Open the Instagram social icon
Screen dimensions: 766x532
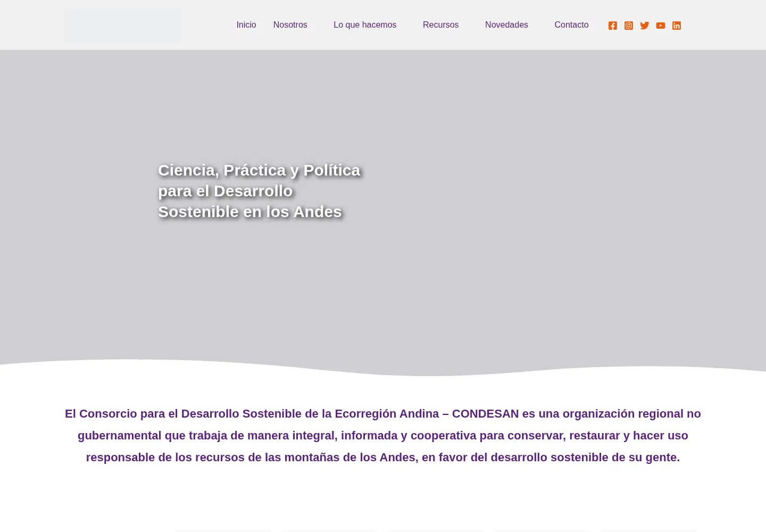point(629,26)
